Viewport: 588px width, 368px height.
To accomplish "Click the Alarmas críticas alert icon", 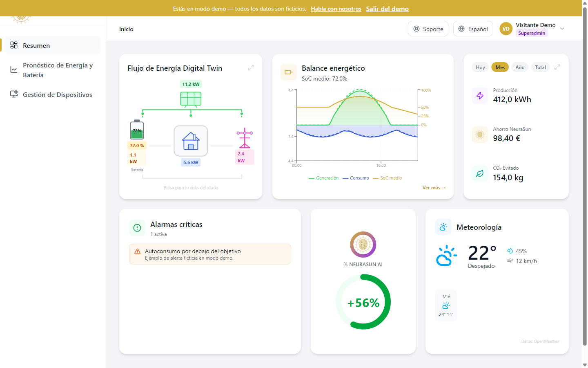I will [137, 228].
